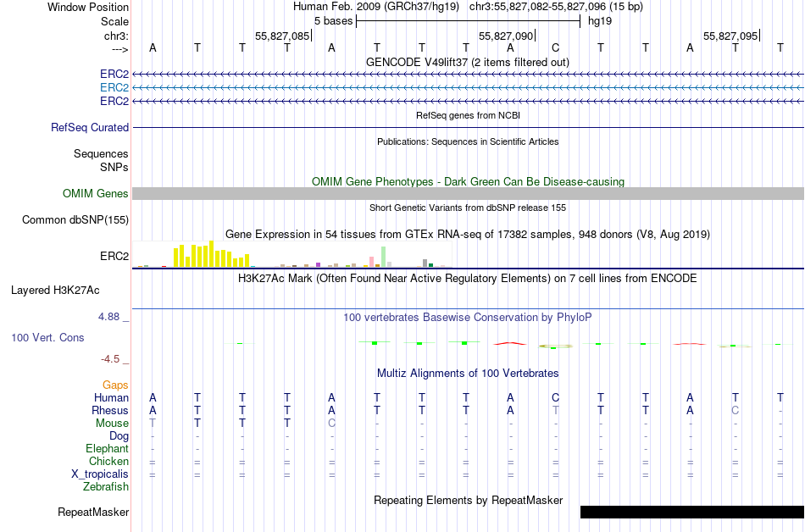This screenshot has height=532, width=805.
Task: Click the C base in Human alignment row
Action: pyautogui.click(x=555, y=397)
